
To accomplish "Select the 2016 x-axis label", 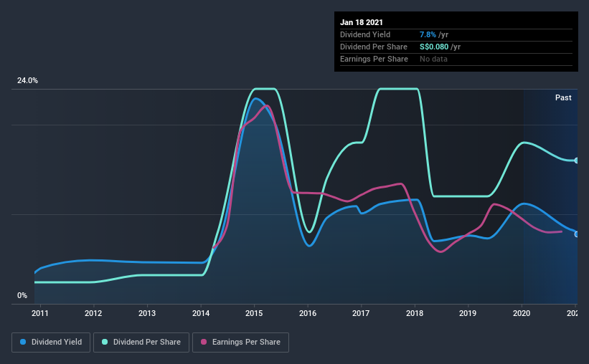I will pyautogui.click(x=308, y=313).
